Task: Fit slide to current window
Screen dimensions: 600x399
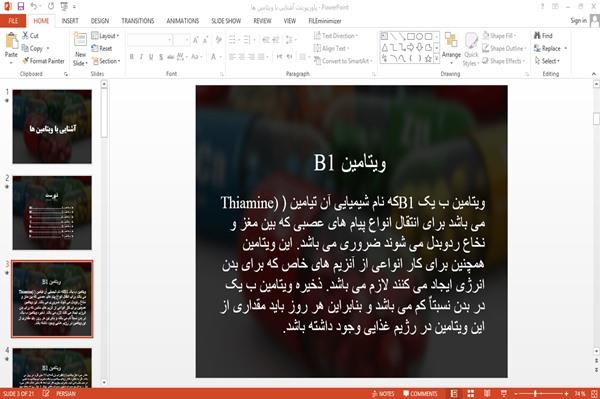Action: coord(594,394)
